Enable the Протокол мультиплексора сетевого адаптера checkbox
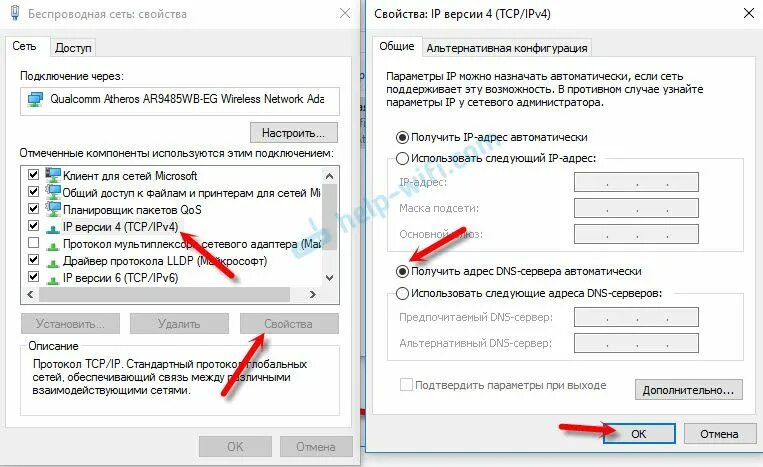 coord(34,242)
